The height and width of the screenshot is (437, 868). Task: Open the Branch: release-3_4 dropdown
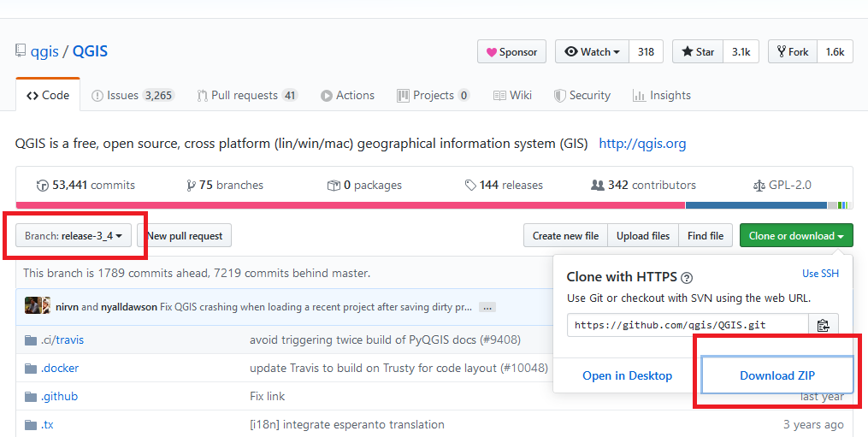point(74,236)
